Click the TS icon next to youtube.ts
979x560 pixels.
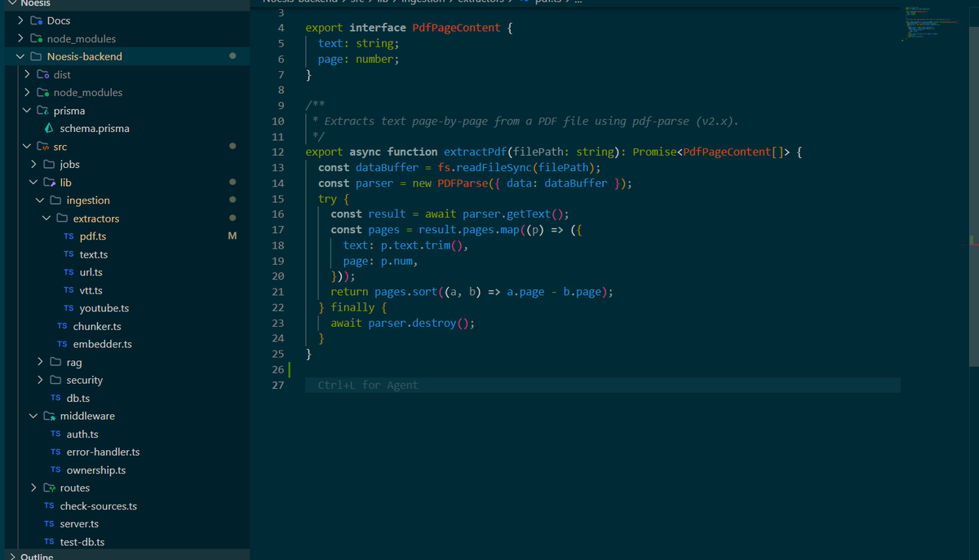pyautogui.click(x=69, y=308)
